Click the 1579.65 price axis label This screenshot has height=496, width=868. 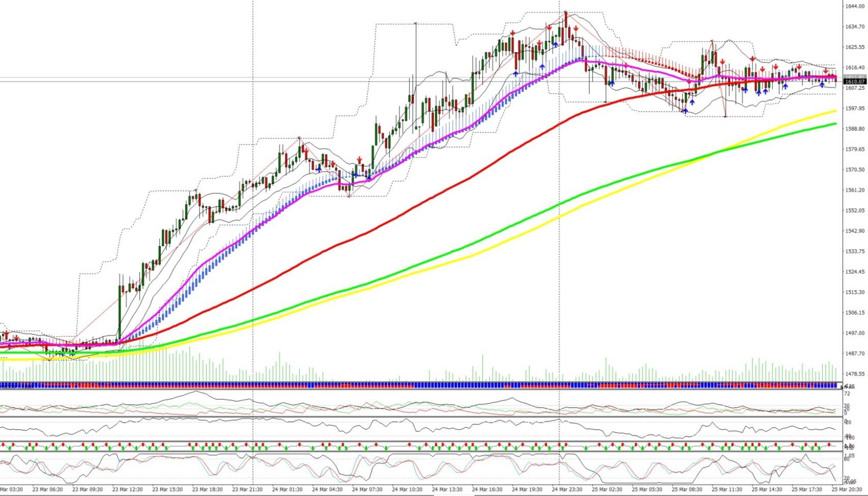point(855,149)
